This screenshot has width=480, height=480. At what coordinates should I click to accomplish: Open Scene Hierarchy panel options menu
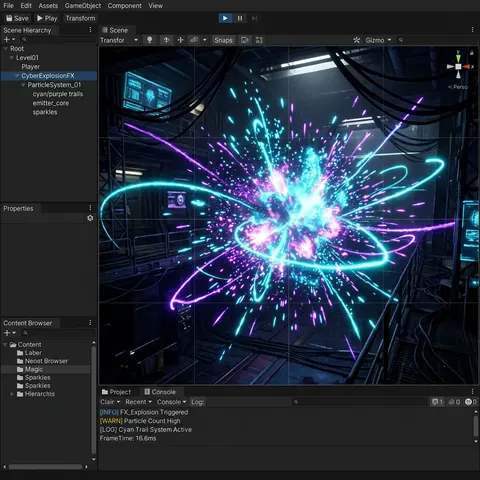[90, 30]
